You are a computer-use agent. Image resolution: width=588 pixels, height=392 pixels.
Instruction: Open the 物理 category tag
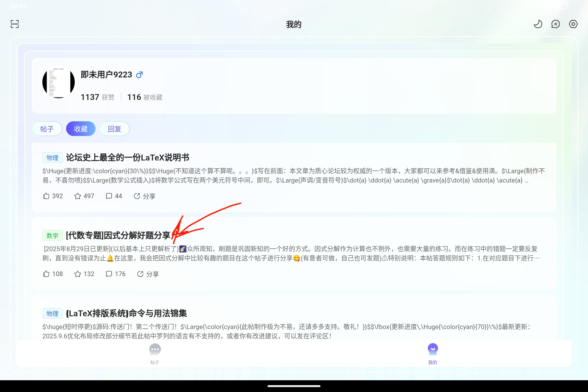pyautogui.click(x=52, y=158)
